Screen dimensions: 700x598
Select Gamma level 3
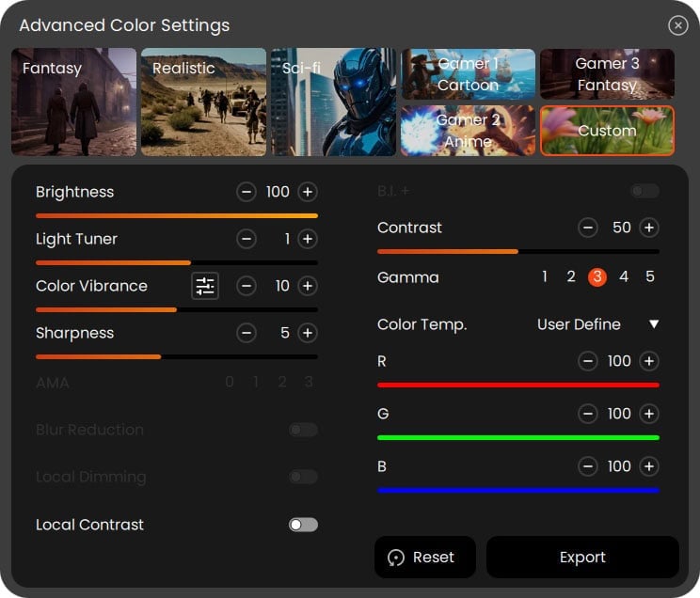pos(597,277)
